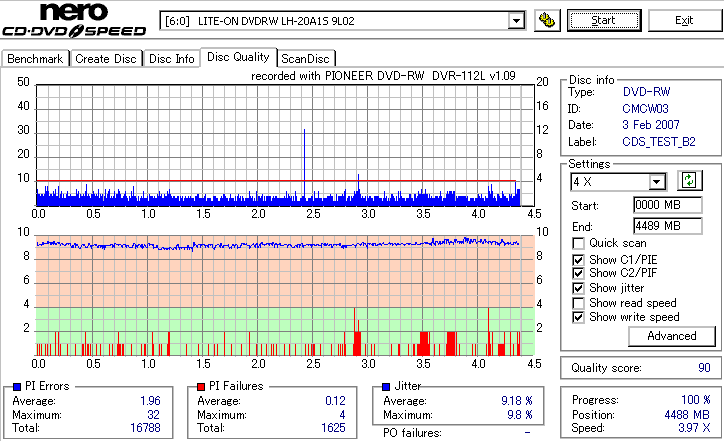Click the Quality score value 90
The image size is (724, 441).
[704, 368]
